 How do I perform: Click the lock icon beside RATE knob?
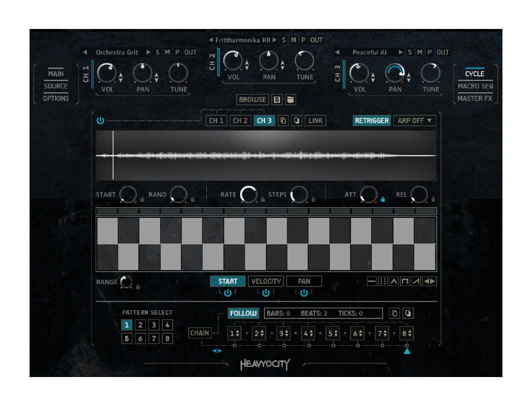point(262,199)
